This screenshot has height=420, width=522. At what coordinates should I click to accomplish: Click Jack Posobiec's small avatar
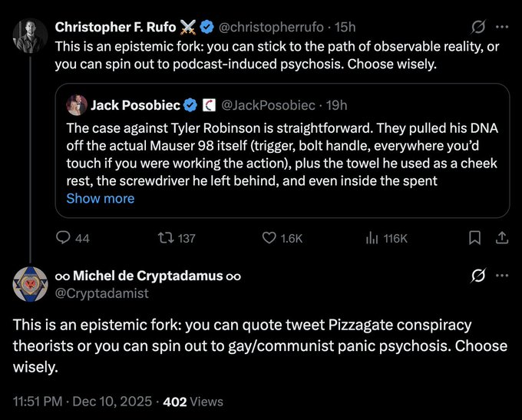tap(77, 105)
